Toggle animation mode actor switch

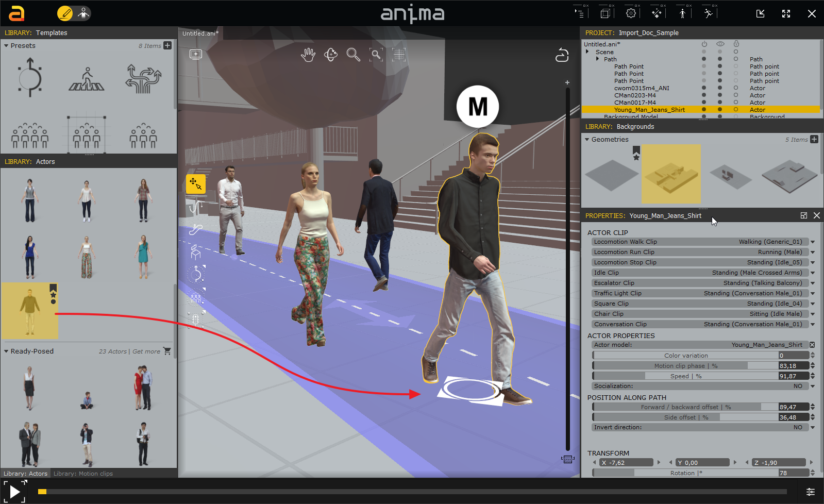click(83, 13)
